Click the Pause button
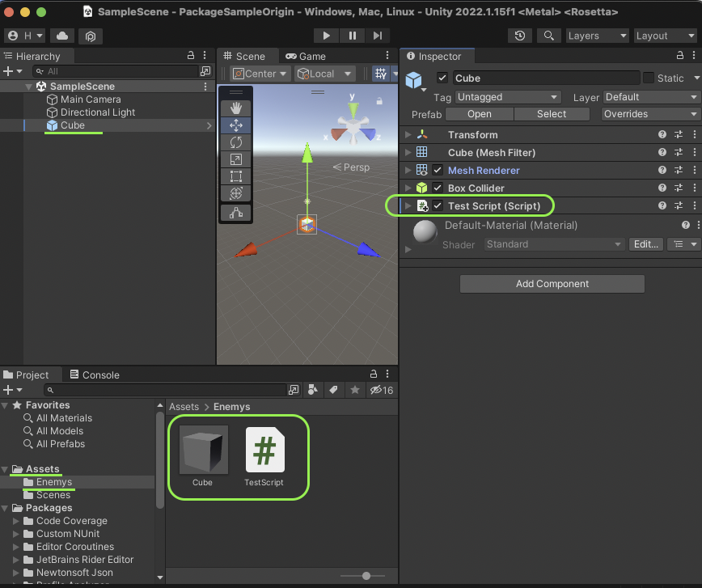Image resolution: width=702 pixels, height=588 pixels. (x=353, y=36)
